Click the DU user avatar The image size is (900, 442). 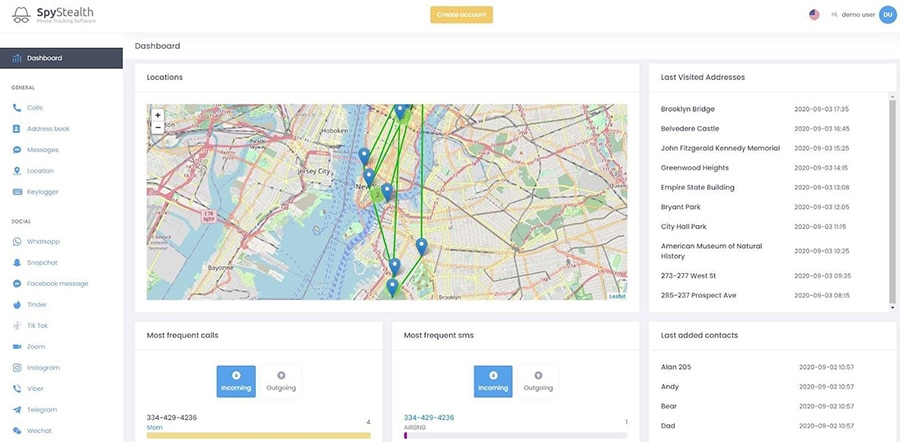887,15
